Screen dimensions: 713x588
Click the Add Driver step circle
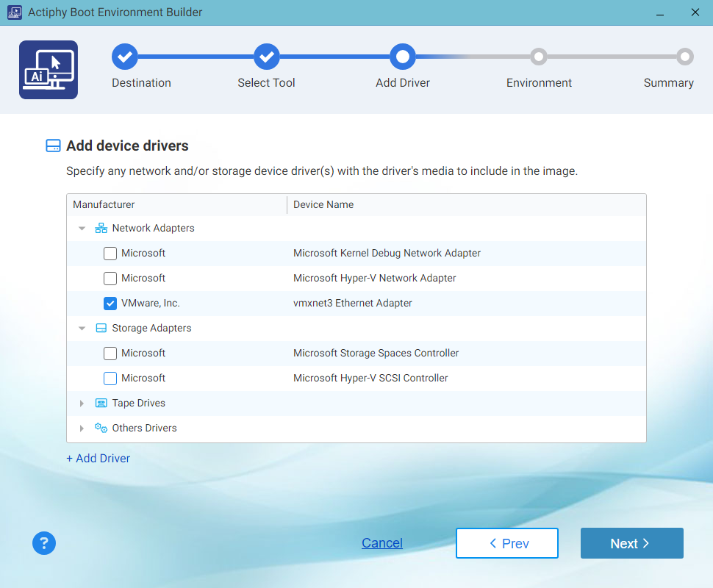coord(402,57)
